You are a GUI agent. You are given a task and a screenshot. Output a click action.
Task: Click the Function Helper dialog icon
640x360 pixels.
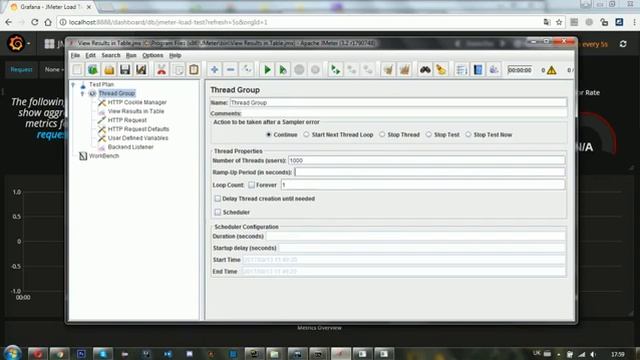point(462,70)
